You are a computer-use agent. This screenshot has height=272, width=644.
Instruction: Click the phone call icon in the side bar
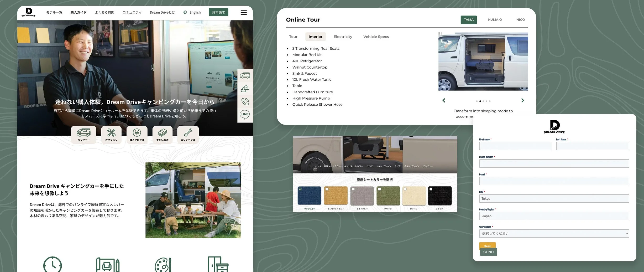point(245,101)
